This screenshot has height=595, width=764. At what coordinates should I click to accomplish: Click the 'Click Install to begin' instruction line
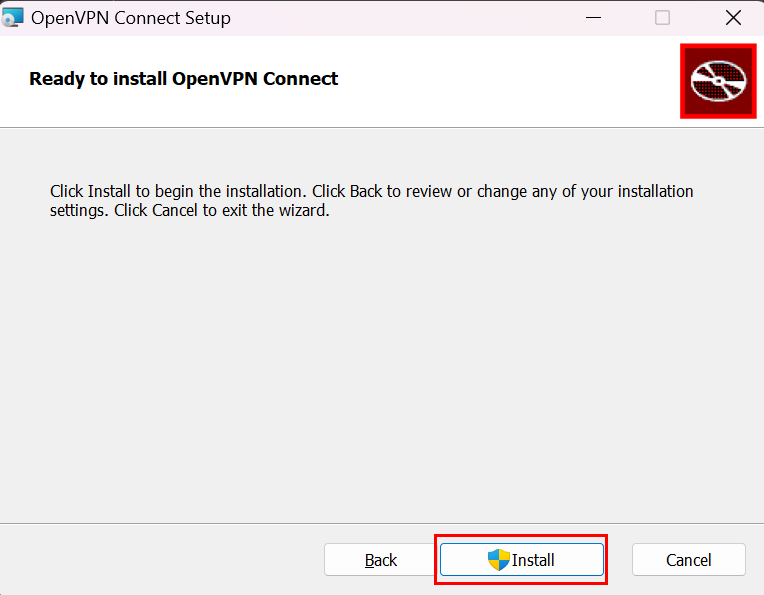(371, 191)
